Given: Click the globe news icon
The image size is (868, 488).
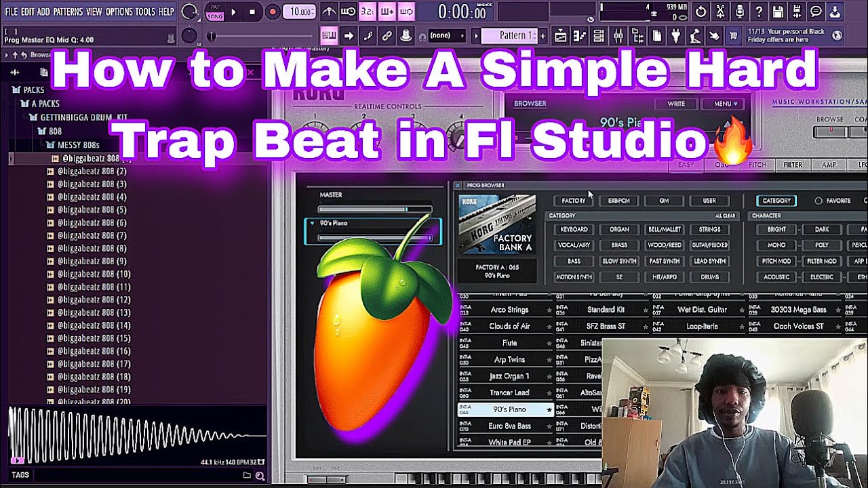Looking at the screenshot, I should pos(838,35).
